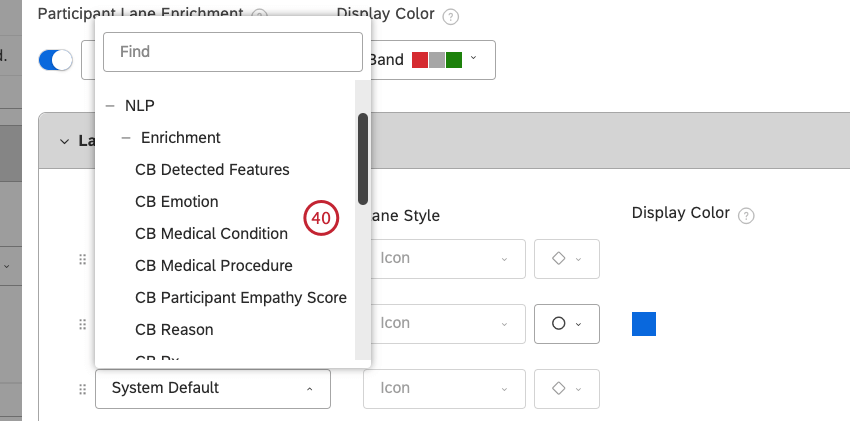Select CB Emotion from the list

click(x=176, y=201)
